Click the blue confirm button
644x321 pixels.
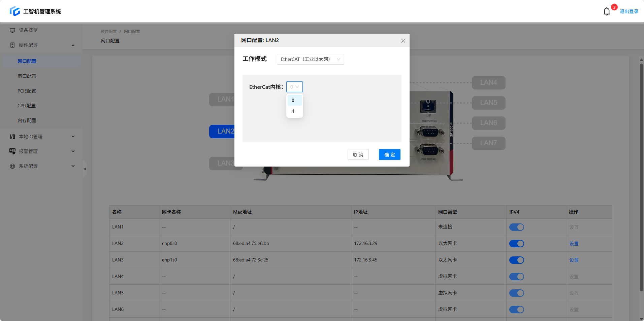pyautogui.click(x=389, y=154)
